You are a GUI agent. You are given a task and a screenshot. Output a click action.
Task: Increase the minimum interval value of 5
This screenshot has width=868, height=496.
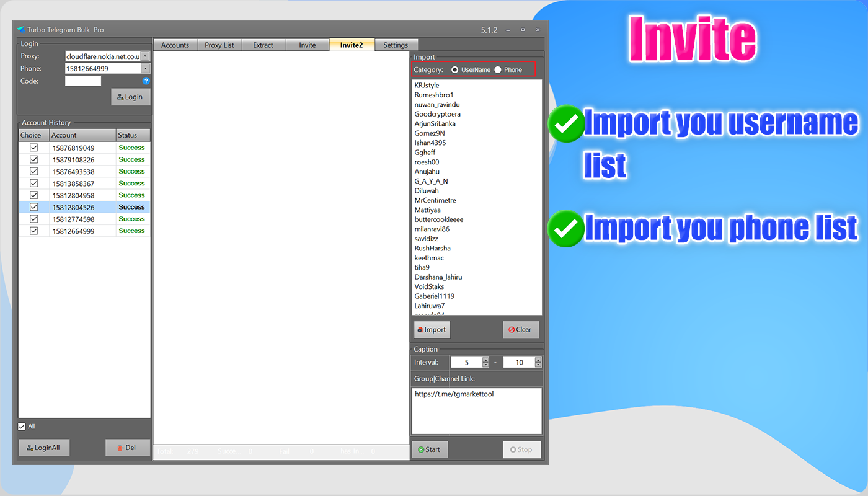click(x=485, y=360)
